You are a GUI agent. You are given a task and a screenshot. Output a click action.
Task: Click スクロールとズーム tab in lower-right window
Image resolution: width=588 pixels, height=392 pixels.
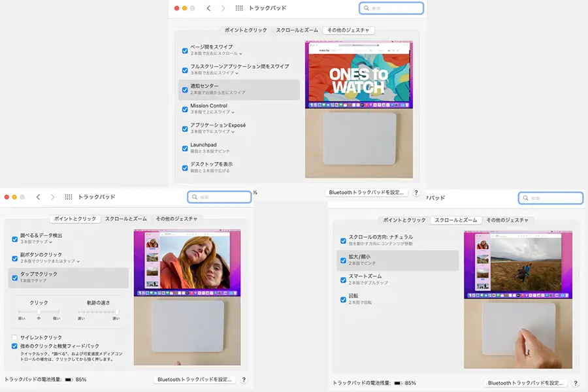coord(456,220)
